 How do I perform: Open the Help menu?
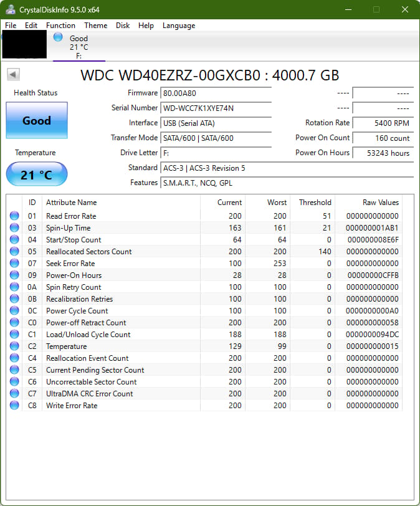[146, 26]
